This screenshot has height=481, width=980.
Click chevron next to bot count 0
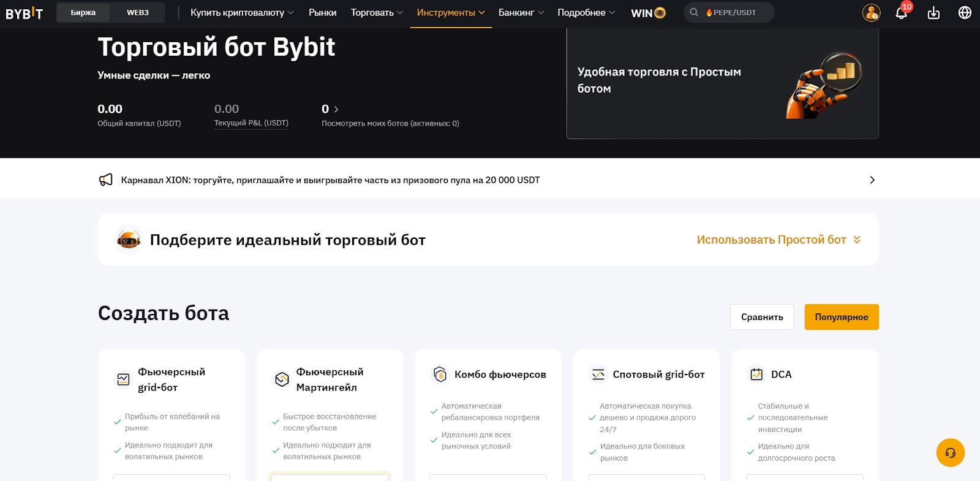click(x=336, y=109)
